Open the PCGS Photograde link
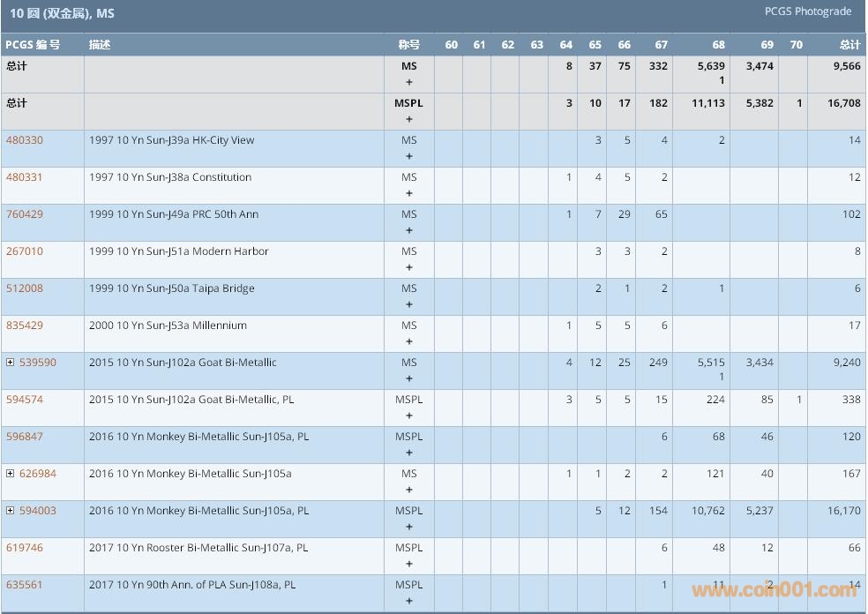The height and width of the screenshot is (614, 868). tap(808, 11)
